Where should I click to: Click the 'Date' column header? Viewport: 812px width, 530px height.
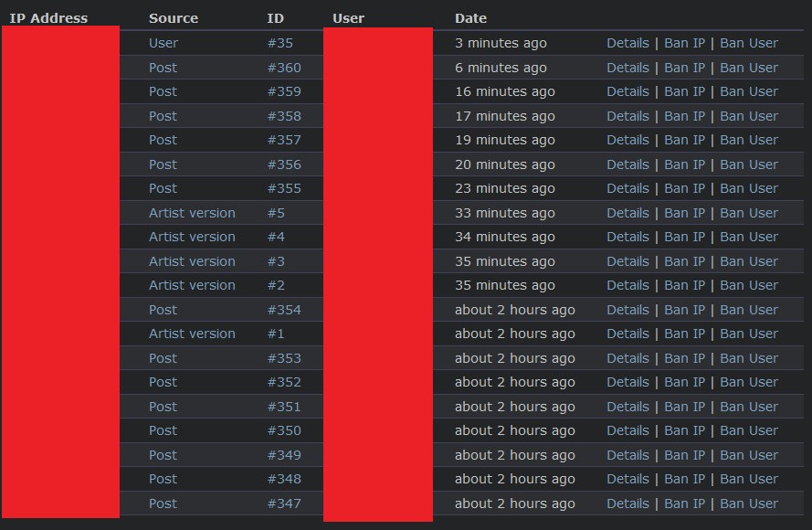point(470,18)
